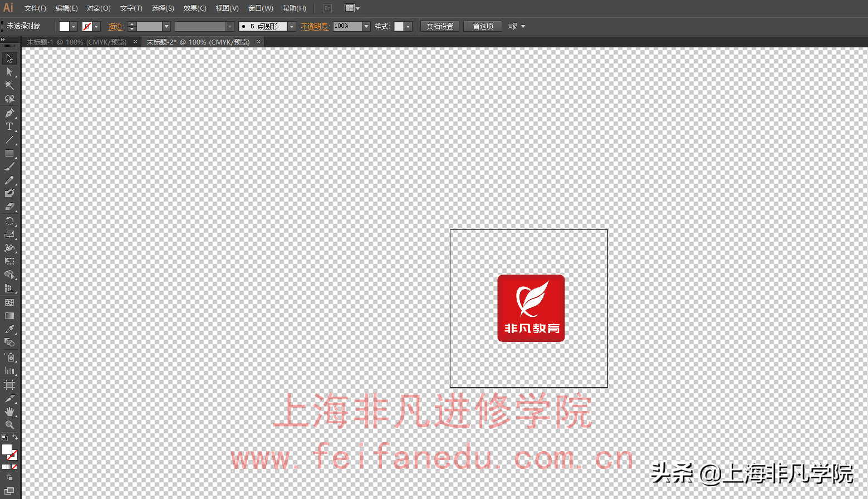Open the brush definition dropdown showing 5 点圆形

291,26
